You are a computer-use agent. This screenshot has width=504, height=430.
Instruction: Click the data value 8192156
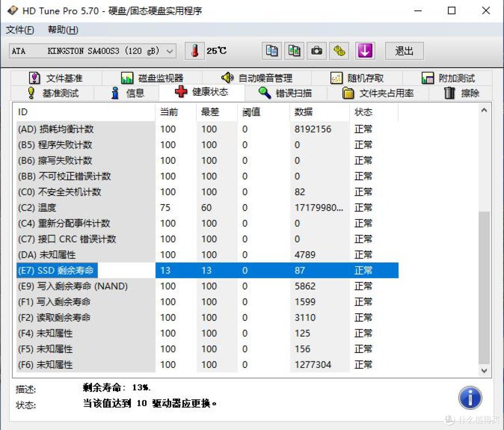click(313, 129)
